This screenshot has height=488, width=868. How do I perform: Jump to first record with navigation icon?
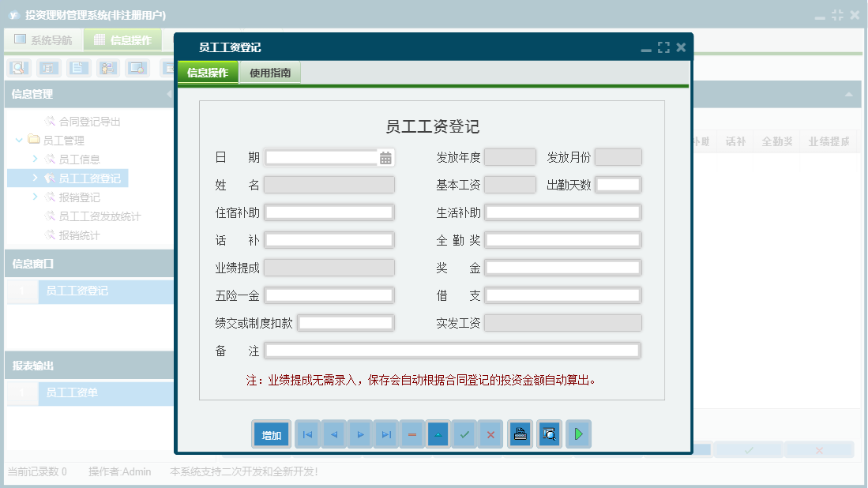coord(306,434)
